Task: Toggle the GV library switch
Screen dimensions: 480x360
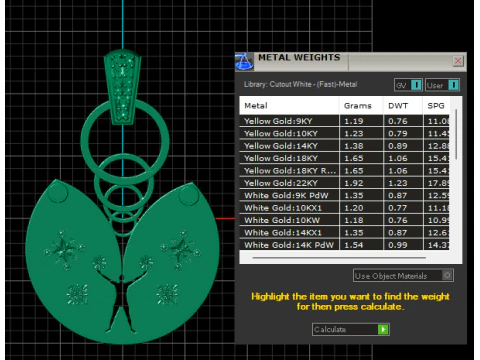Action: [x=408, y=85]
